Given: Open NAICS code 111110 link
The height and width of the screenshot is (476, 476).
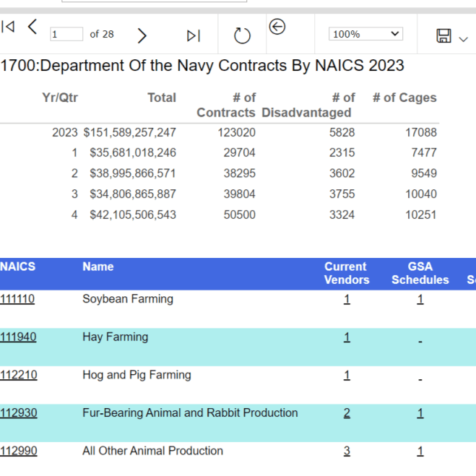Looking at the screenshot, I should coord(17,299).
